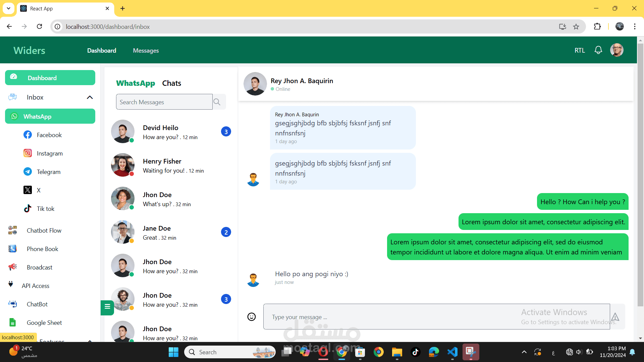The width and height of the screenshot is (644, 362).
Task: Open the profile avatar menu
Action: pyautogui.click(x=617, y=50)
